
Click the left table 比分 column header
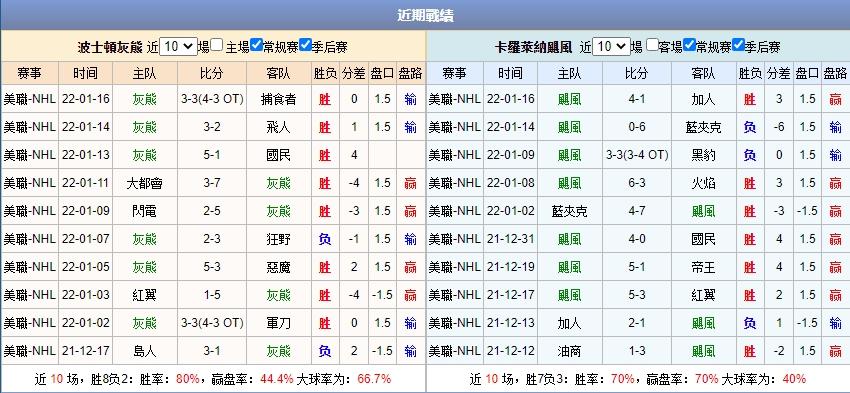click(212, 73)
